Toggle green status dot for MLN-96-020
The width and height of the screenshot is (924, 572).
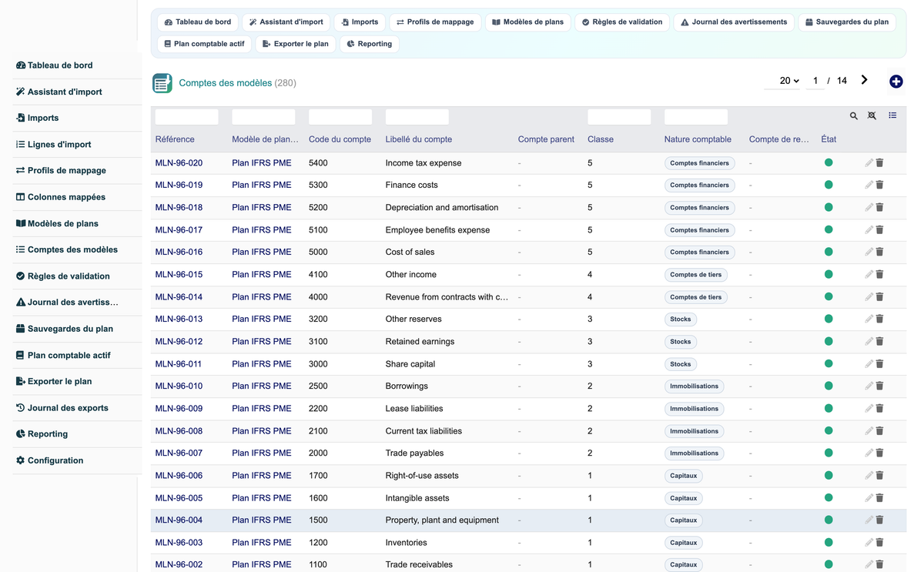tap(829, 162)
